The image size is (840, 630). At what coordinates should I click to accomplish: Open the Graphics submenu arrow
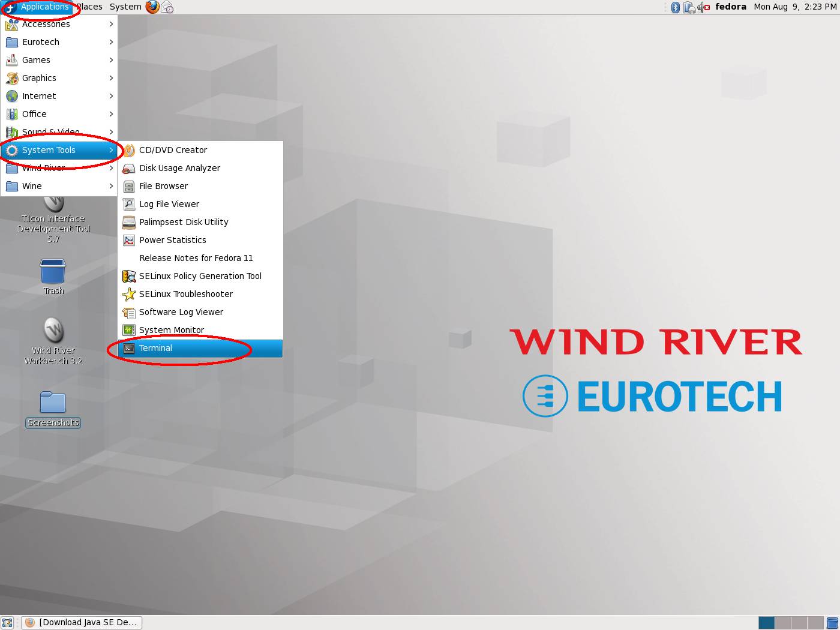(x=111, y=78)
